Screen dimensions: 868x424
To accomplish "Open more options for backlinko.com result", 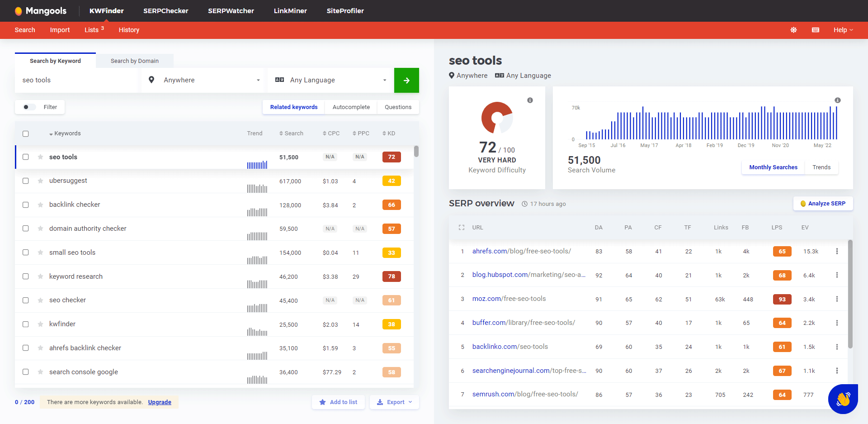I will (837, 347).
